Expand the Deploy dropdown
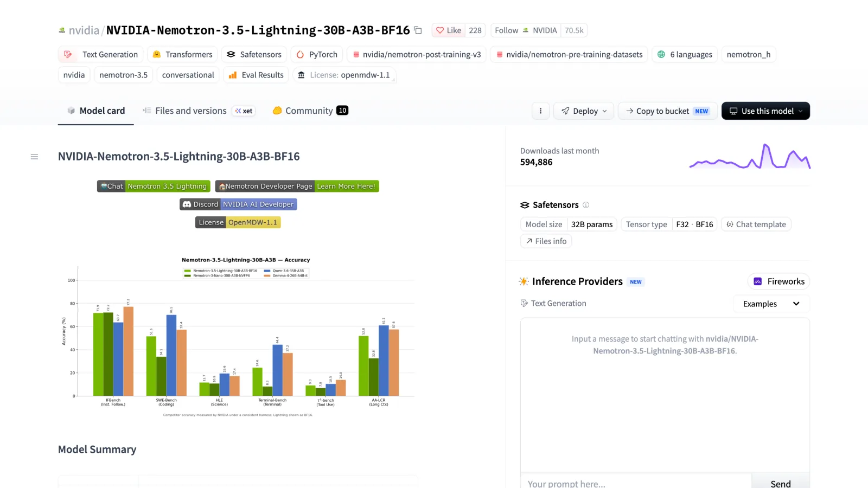Image resolution: width=868 pixels, height=488 pixels. click(x=584, y=111)
